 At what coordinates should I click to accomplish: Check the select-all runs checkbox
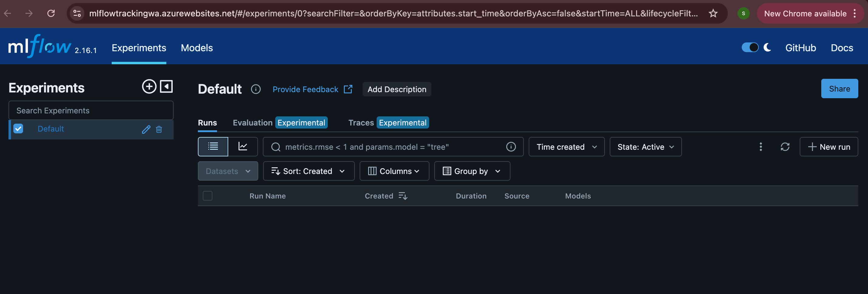(x=208, y=196)
